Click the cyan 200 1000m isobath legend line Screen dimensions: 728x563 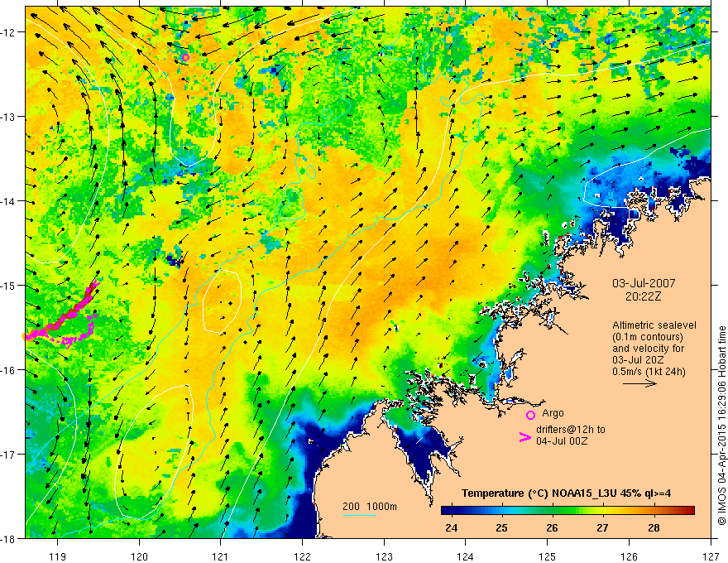tap(359, 515)
